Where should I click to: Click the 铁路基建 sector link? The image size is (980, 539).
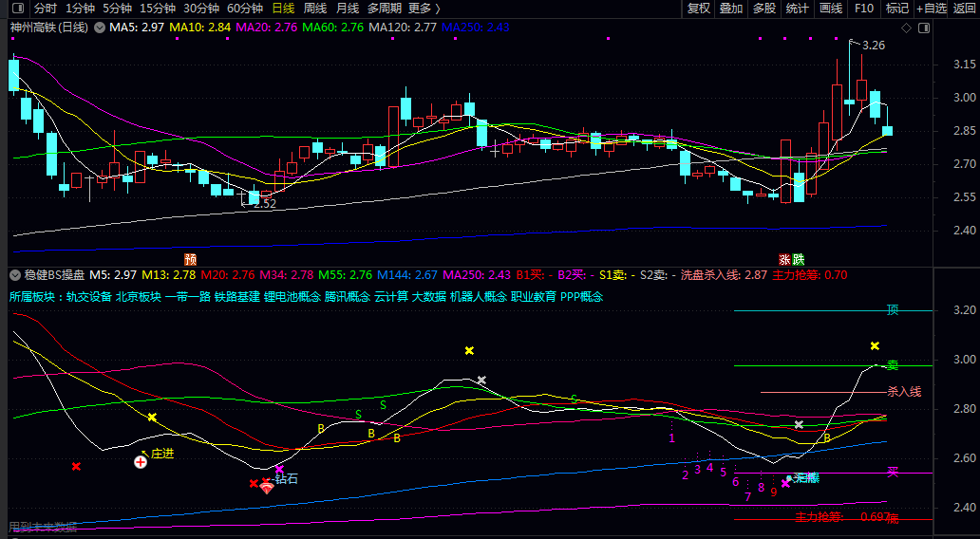[237, 296]
